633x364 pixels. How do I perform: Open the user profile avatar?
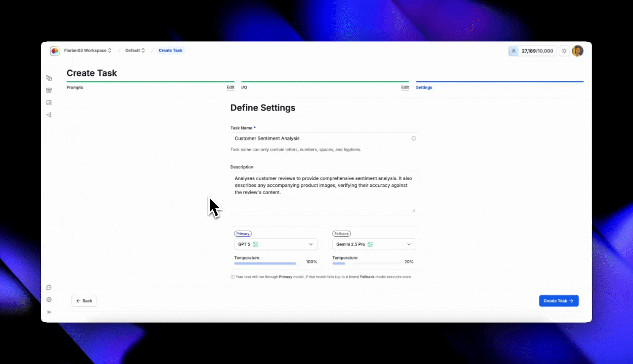tap(577, 51)
